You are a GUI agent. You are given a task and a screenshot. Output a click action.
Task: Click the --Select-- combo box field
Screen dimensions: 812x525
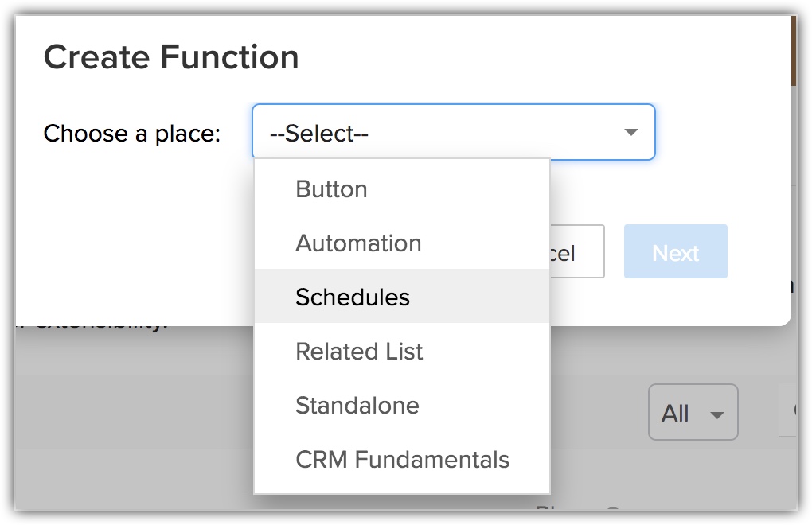[454, 132]
